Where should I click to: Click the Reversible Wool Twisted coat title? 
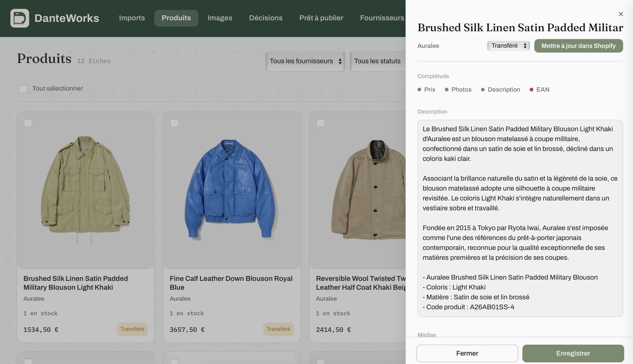(x=361, y=283)
